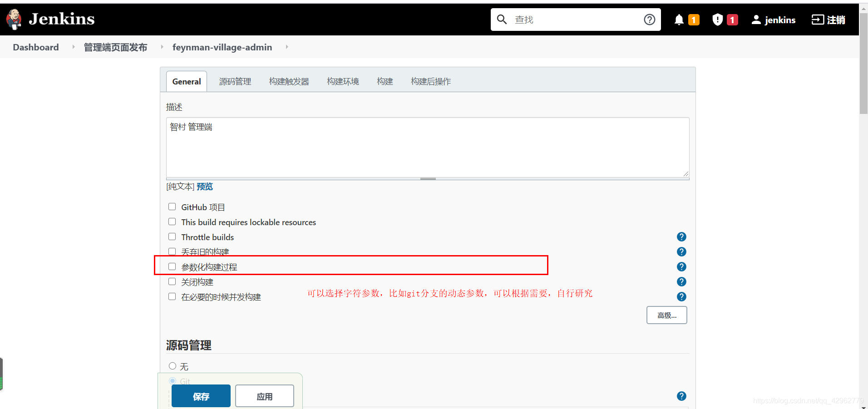
Task: Check 'This build requires lockable resources'
Action: [x=172, y=222]
